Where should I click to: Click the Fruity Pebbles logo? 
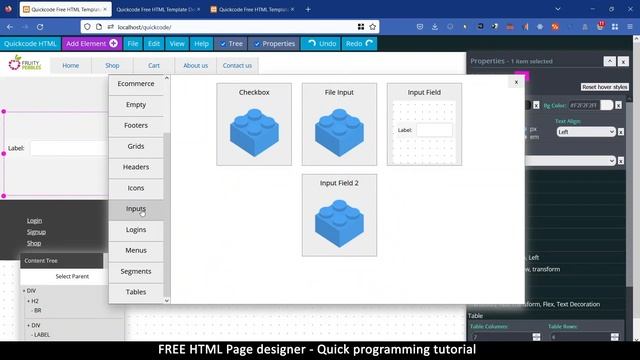tap(25, 63)
